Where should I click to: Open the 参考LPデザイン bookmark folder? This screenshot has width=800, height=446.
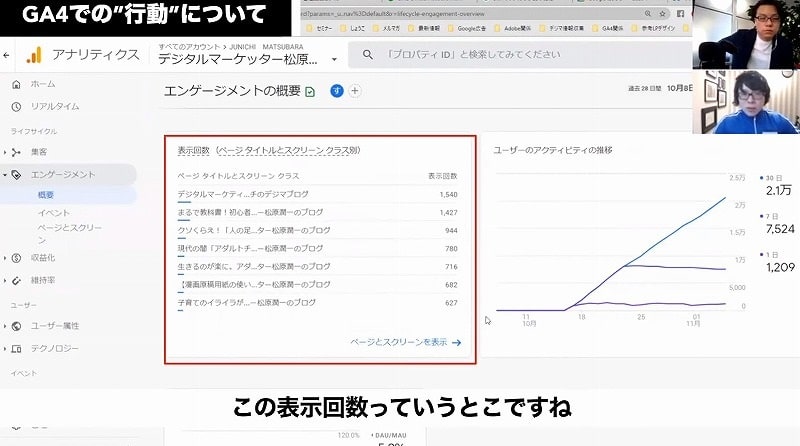click(x=654, y=29)
